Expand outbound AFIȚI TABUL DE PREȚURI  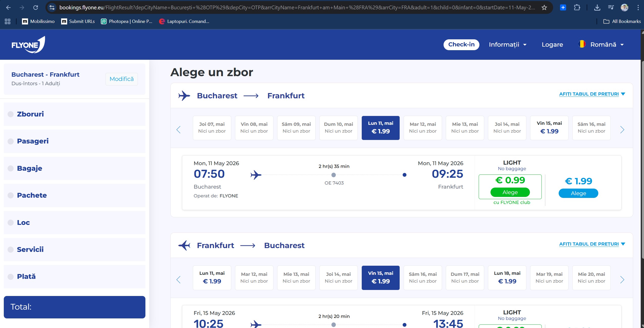(592, 94)
